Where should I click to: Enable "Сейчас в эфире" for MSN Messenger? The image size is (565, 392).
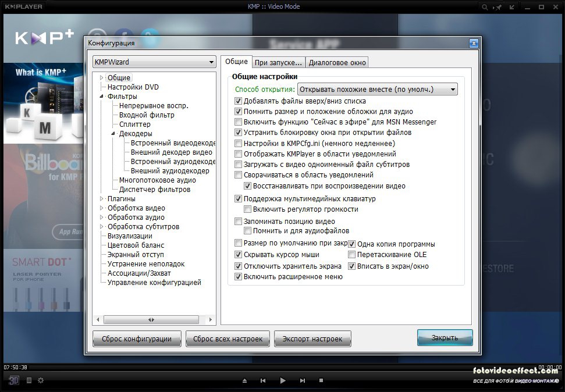238,122
